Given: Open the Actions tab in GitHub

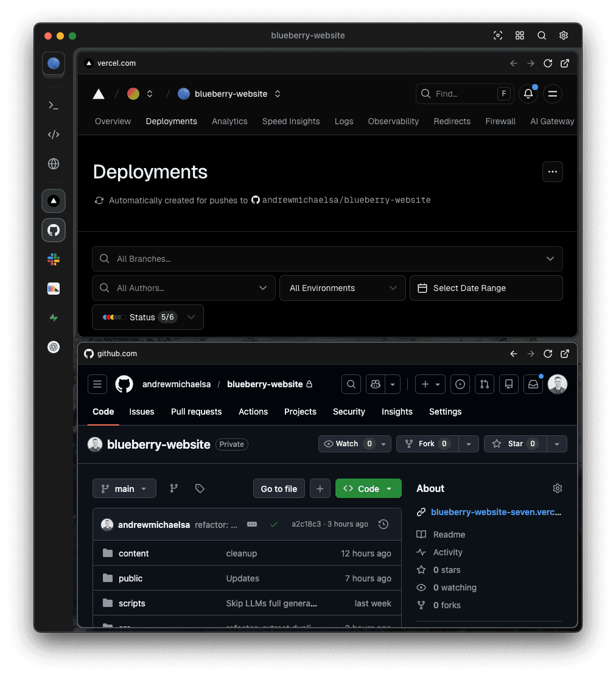Looking at the screenshot, I should pos(253,412).
